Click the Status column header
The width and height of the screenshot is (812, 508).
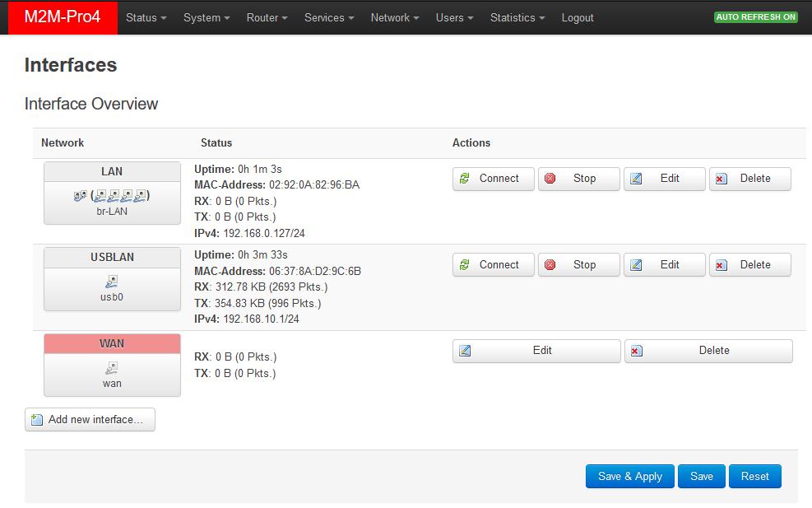coord(216,142)
